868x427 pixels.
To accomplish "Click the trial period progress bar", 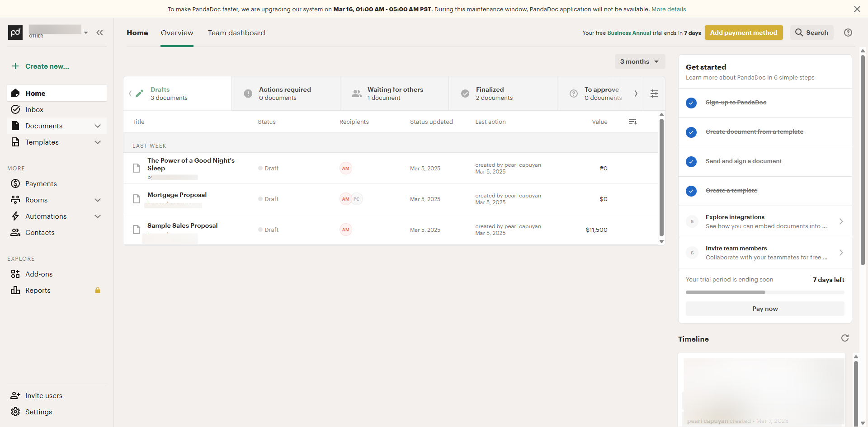I will click(765, 292).
